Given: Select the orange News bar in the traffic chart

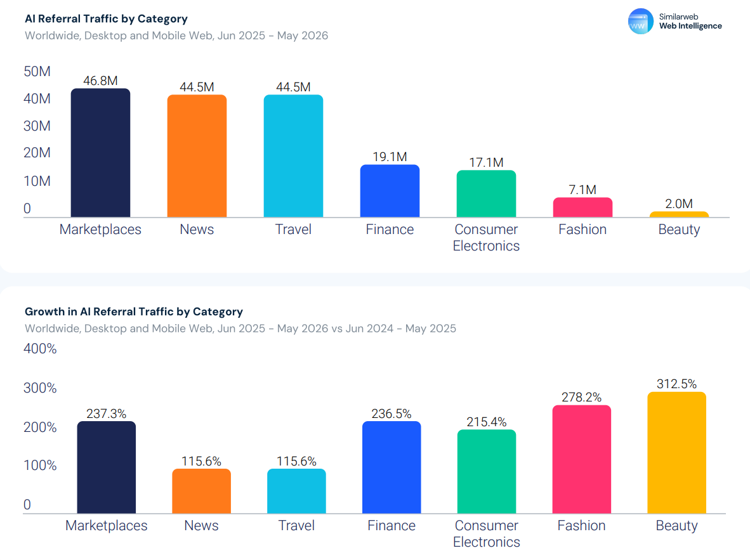Looking at the screenshot, I should tap(197, 156).
